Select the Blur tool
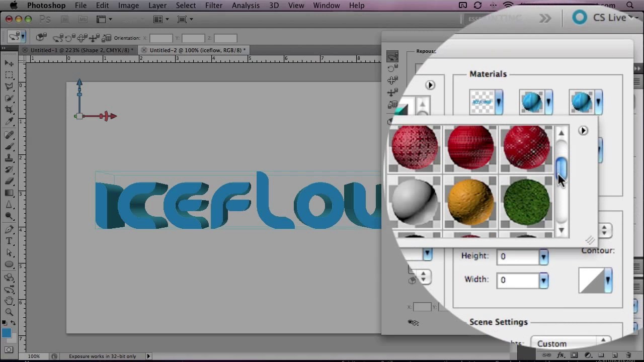This screenshot has height=362, width=644. pyautogui.click(x=9, y=204)
